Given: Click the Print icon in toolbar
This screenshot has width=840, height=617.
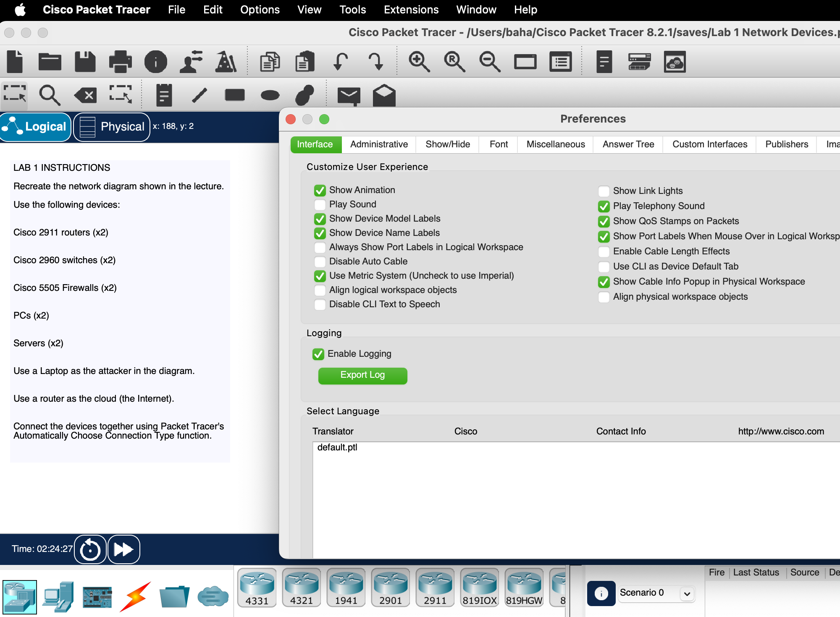Looking at the screenshot, I should 120,62.
